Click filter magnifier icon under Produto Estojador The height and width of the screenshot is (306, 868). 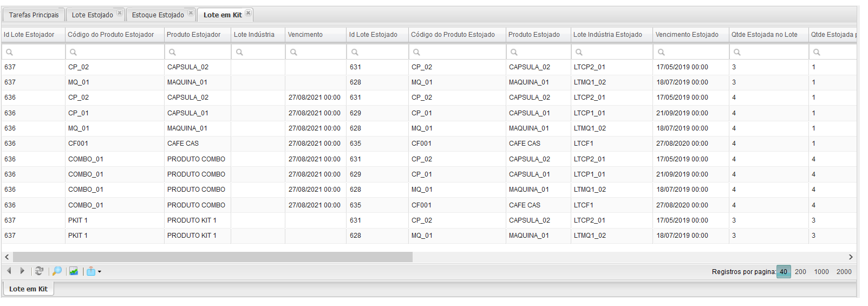[x=172, y=52]
